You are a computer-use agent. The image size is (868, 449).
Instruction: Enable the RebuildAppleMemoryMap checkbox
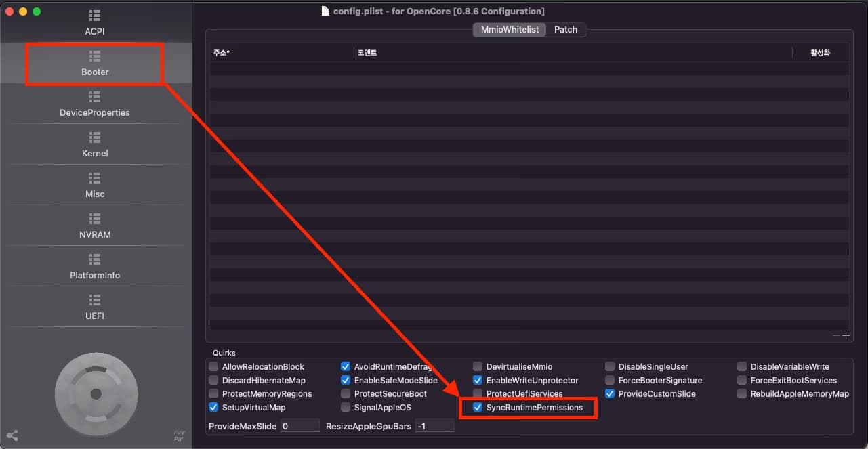pos(743,394)
